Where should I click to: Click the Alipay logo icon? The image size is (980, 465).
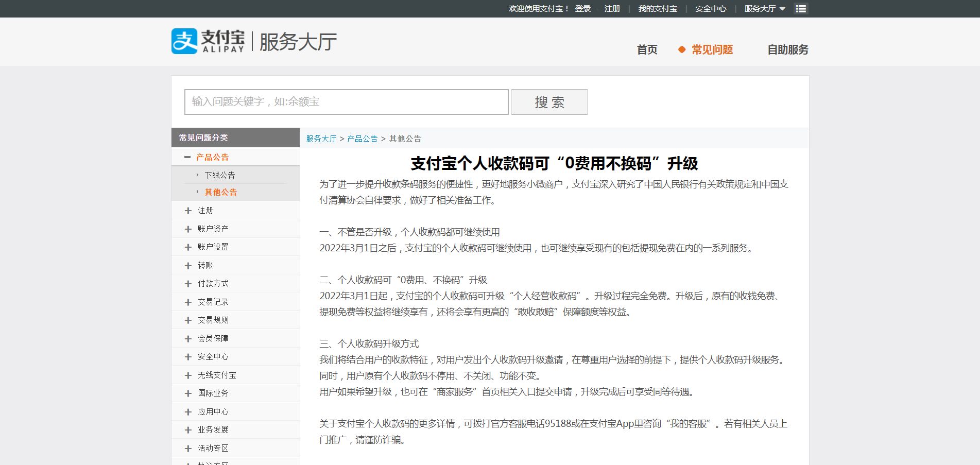coord(184,41)
